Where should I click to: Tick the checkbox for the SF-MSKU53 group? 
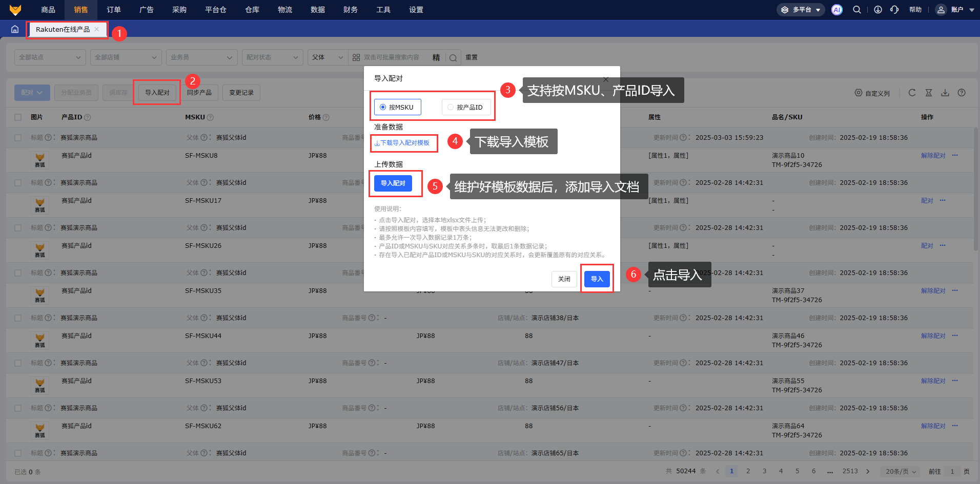(18, 363)
